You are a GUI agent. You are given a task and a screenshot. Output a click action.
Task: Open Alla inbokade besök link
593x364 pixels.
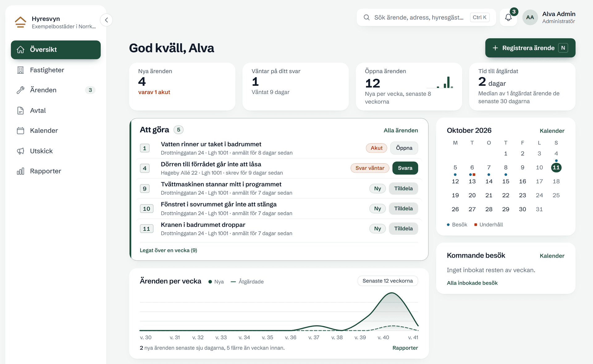point(472,283)
